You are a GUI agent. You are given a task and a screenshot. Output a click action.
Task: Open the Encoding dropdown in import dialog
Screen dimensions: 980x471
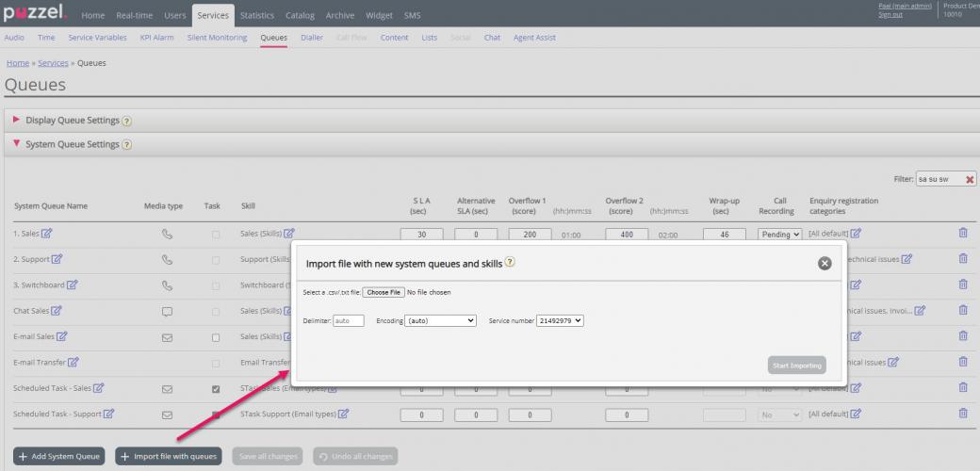[440, 320]
